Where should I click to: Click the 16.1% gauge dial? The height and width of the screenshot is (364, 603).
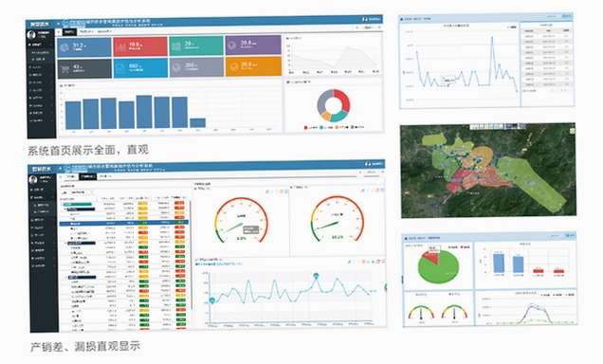coord(338,219)
